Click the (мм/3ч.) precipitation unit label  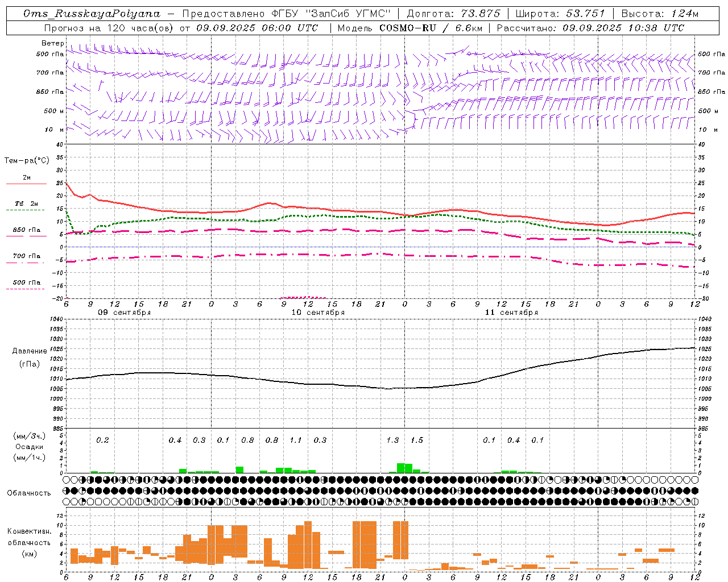tap(30, 436)
